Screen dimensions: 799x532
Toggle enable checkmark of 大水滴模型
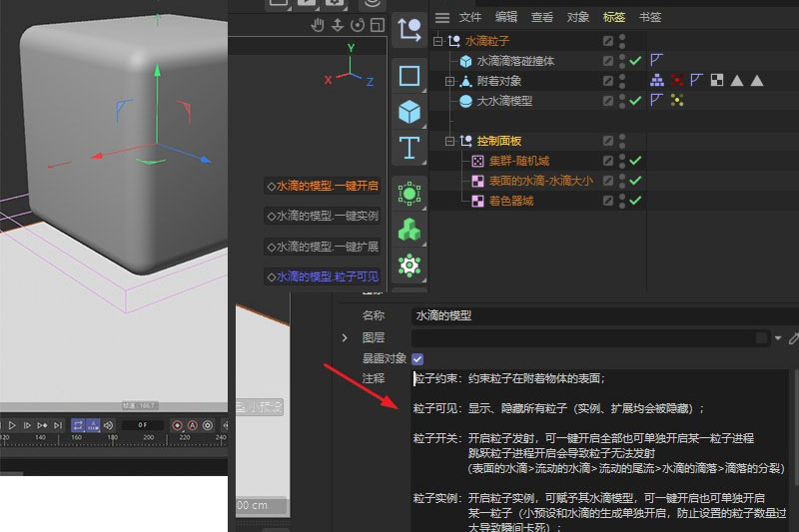coord(635,100)
